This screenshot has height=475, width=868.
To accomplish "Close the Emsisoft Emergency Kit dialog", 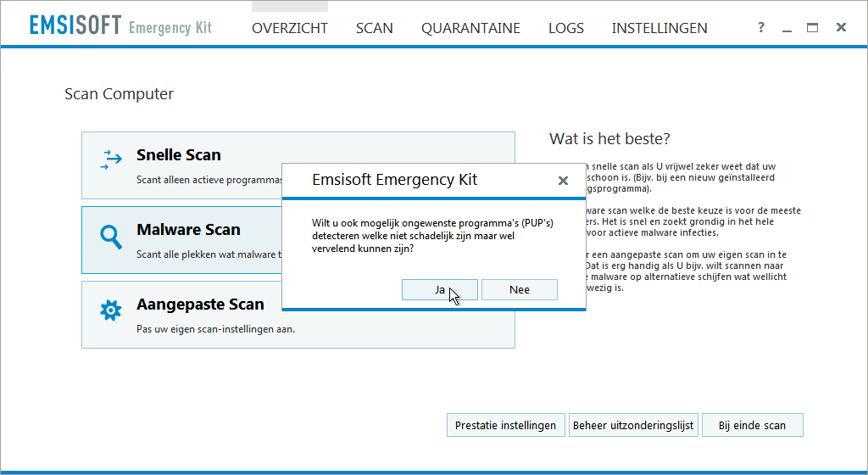I will pyautogui.click(x=563, y=181).
